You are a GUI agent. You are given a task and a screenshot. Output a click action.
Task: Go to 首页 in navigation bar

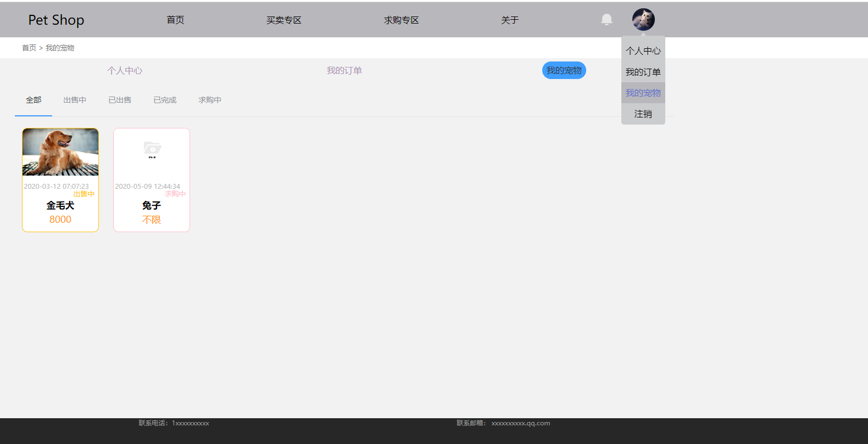(x=175, y=20)
